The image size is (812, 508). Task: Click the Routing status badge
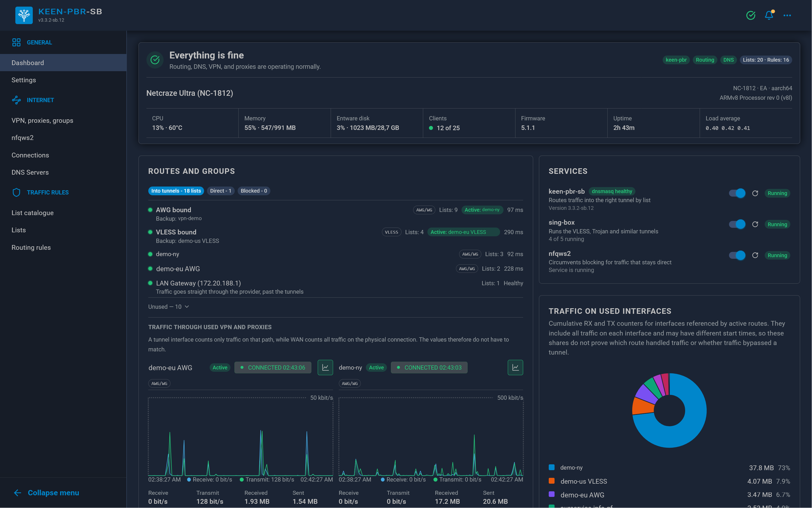click(x=705, y=60)
